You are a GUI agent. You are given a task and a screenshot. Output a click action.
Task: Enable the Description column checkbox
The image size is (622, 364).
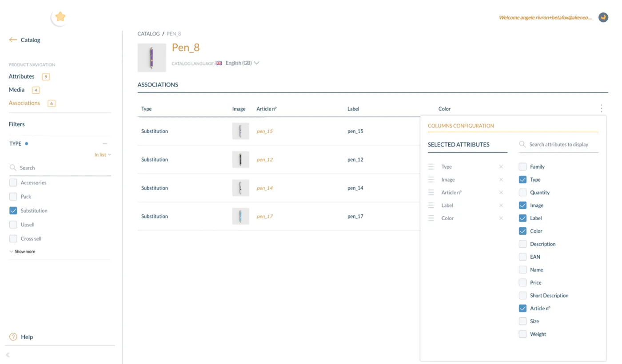click(522, 244)
